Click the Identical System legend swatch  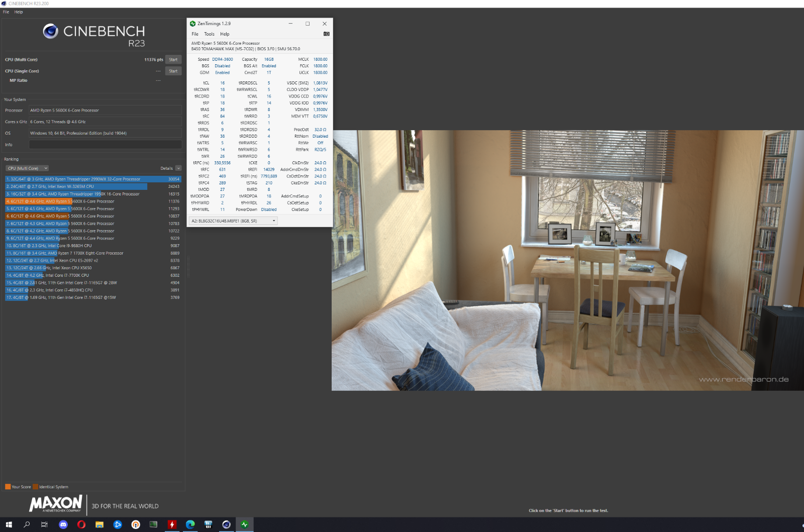(x=36, y=487)
